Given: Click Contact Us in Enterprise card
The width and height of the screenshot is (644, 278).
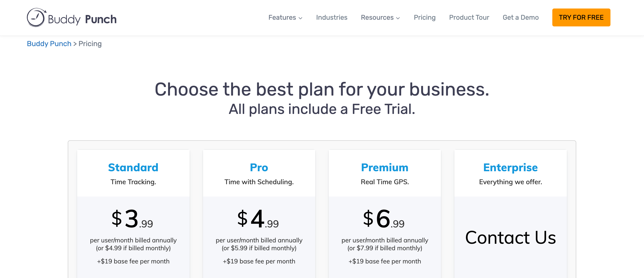Looking at the screenshot, I should pyautogui.click(x=510, y=237).
